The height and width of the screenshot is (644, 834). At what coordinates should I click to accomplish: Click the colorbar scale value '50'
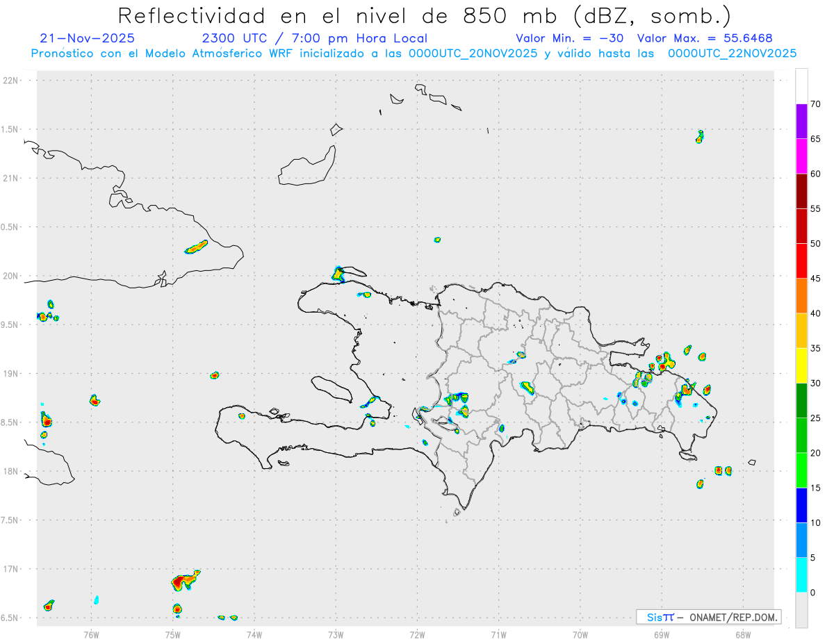[816, 244]
